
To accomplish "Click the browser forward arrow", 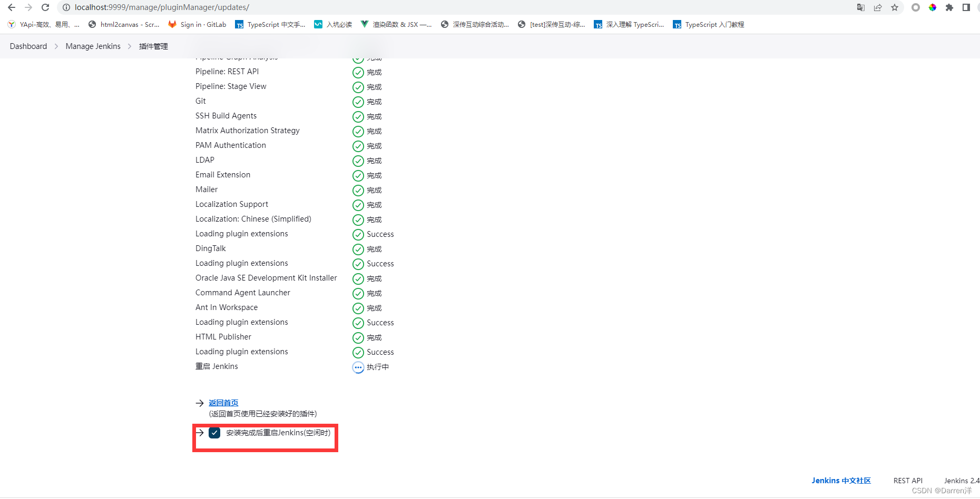I will point(28,7).
